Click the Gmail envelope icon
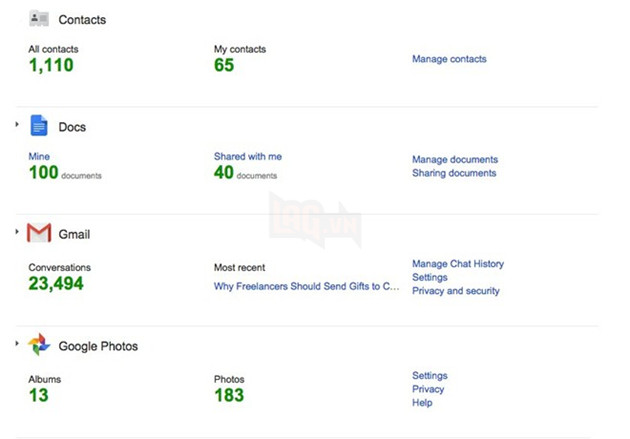The width and height of the screenshot is (630, 439). pos(39,234)
